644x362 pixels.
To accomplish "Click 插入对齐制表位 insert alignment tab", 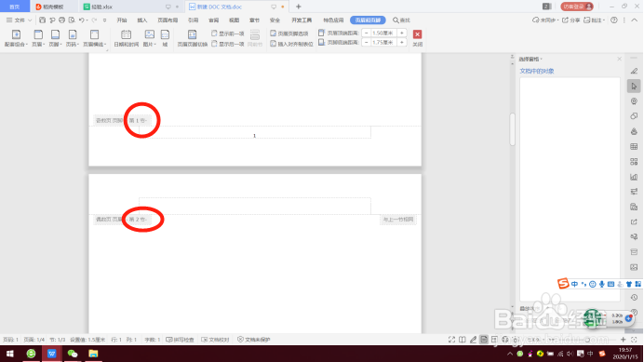I will click(x=291, y=44).
